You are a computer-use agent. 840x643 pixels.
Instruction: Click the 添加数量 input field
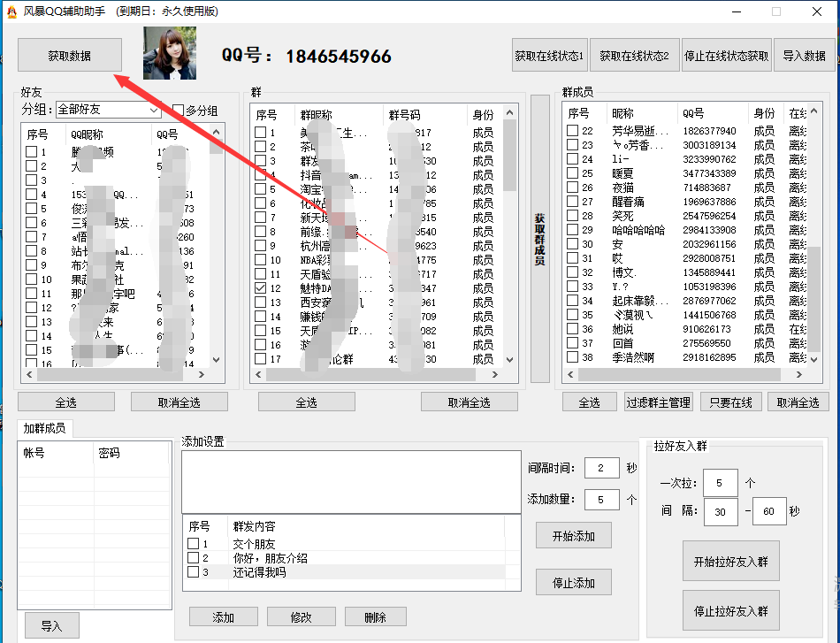(x=602, y=500)
